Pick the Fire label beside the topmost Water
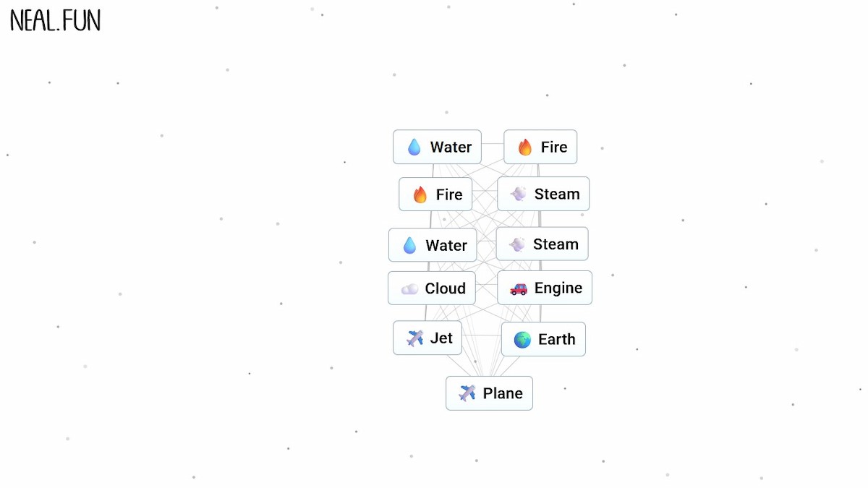Image resolution: width=868 pixels, height=488 pixels. pos(554,147)
